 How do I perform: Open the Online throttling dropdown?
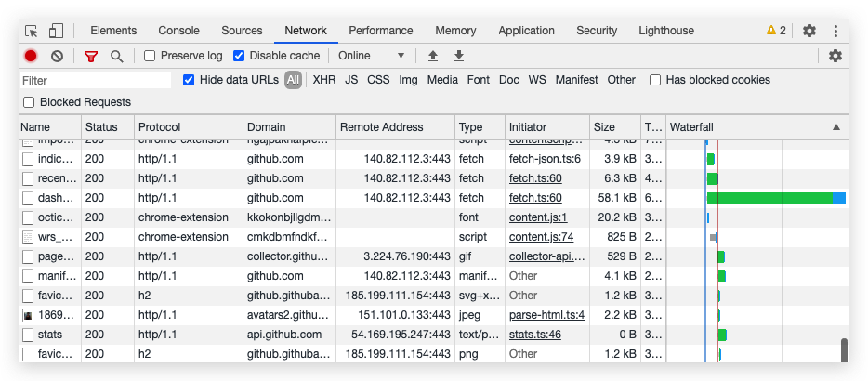click(x=372, y=56)
